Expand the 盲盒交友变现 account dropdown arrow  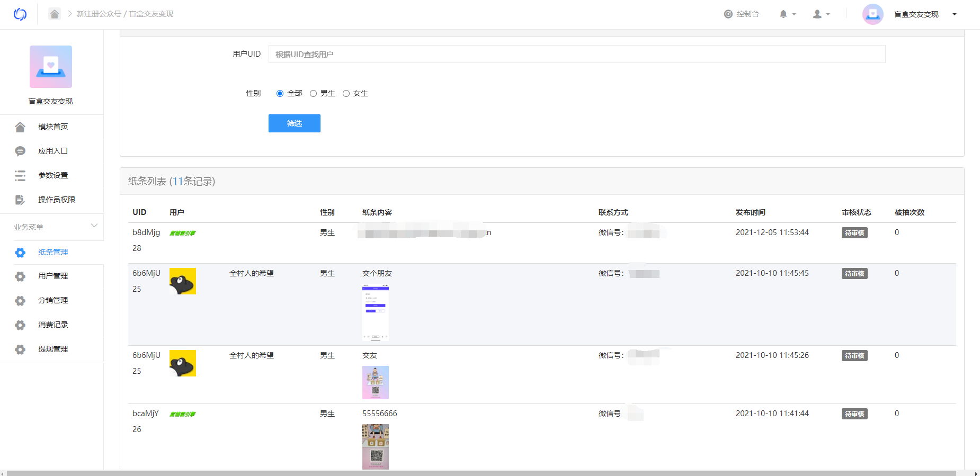[x=955, y=14]
